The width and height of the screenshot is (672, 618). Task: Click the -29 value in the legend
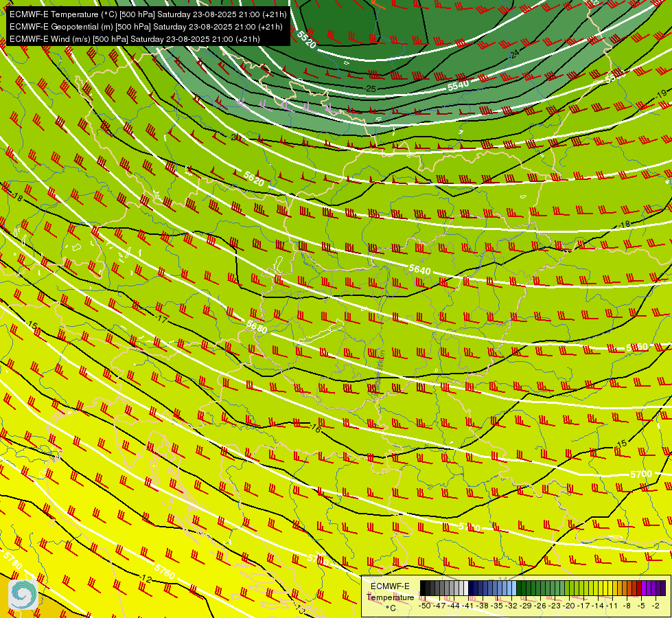525,606
